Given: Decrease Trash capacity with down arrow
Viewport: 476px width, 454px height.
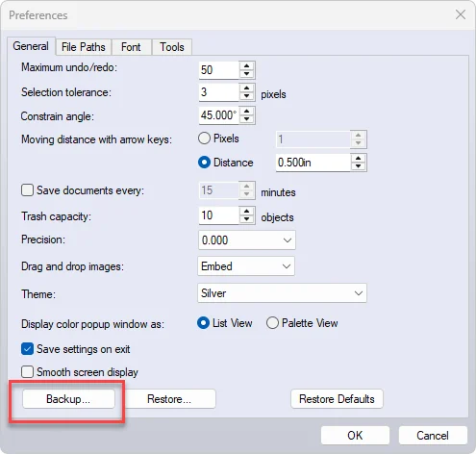Looking at the screenshot, I should 246,219.
